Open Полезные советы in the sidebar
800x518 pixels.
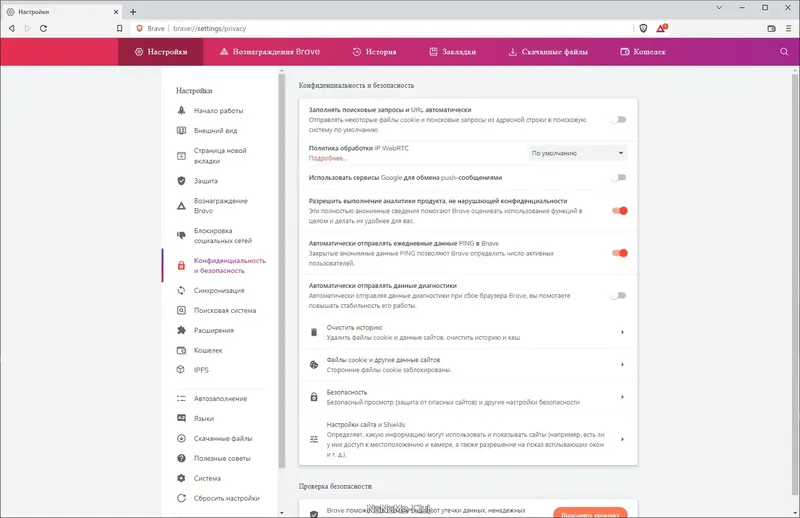(221, 458)
